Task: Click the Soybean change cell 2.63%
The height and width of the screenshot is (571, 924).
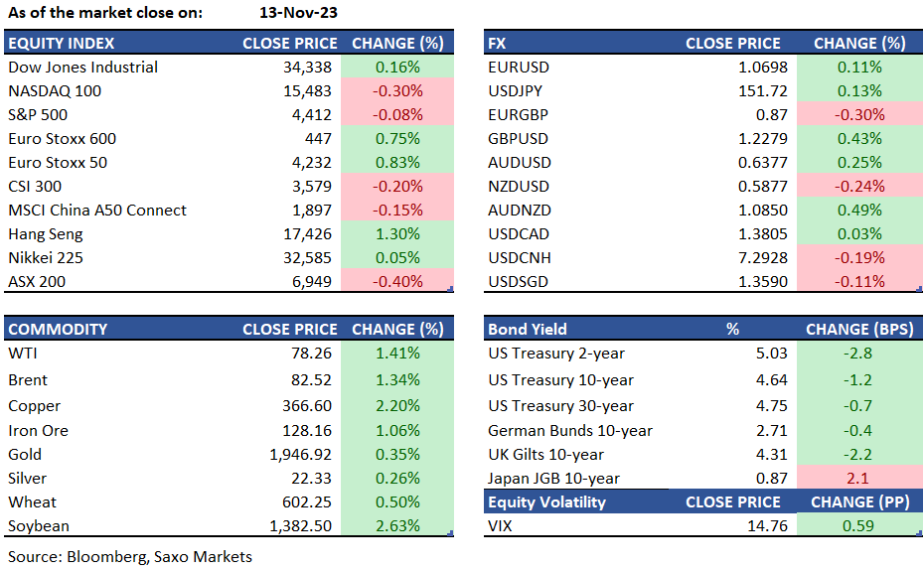Action: pos(396,526)
